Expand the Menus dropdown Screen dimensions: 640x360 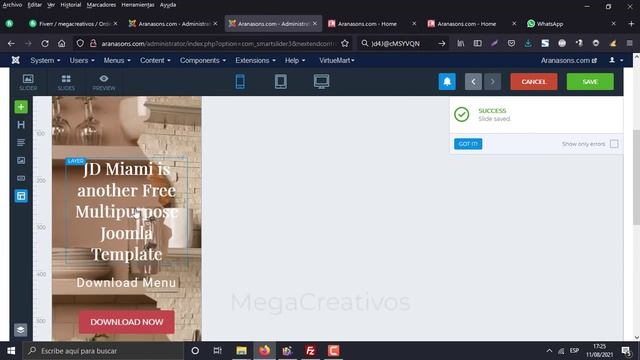[117, 60]
